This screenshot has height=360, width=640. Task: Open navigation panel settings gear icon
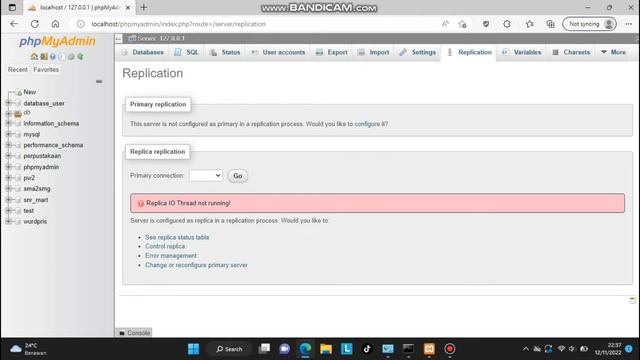[71, 56]
